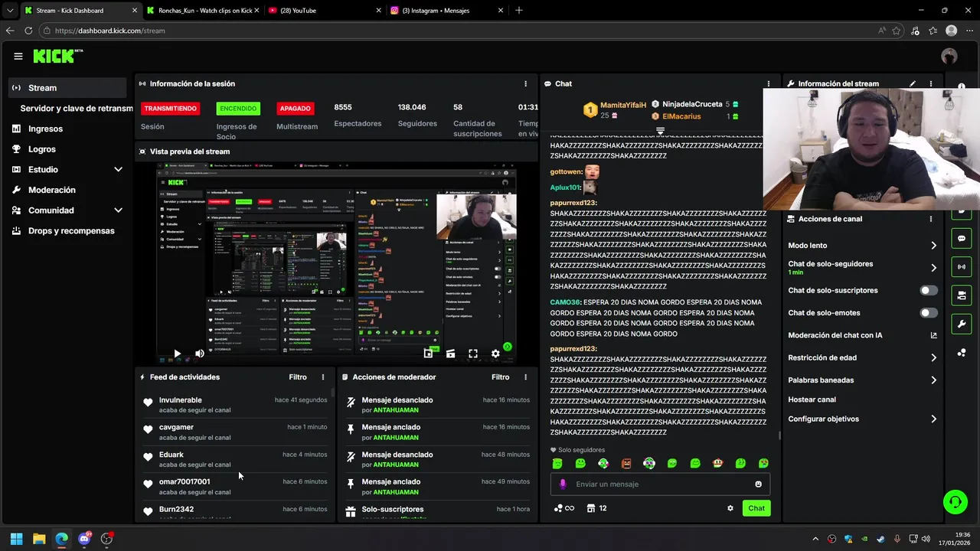The height and width of the screenshot is (551, 980).
Task: Open Información del stream three-dot menu
Action: coord(931,83)
